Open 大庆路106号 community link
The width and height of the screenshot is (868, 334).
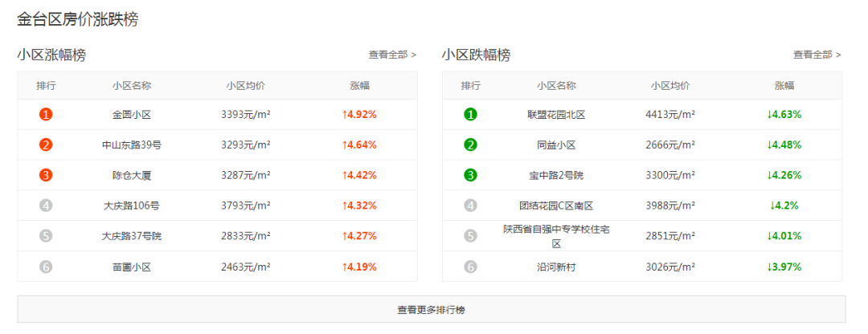[132, 206]
